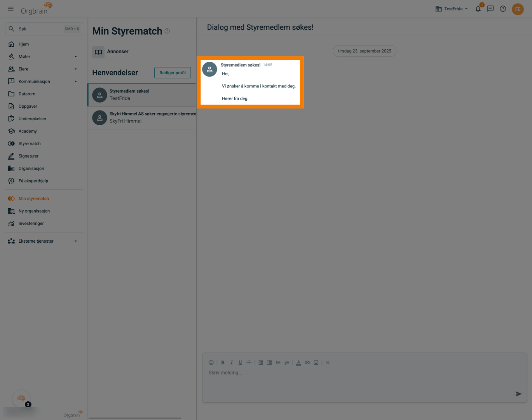Click the date chip tirsdag 23. september 2025
The width and height of the screenshot is (532, 420).
pyautogui.click(x=365, y=51)
